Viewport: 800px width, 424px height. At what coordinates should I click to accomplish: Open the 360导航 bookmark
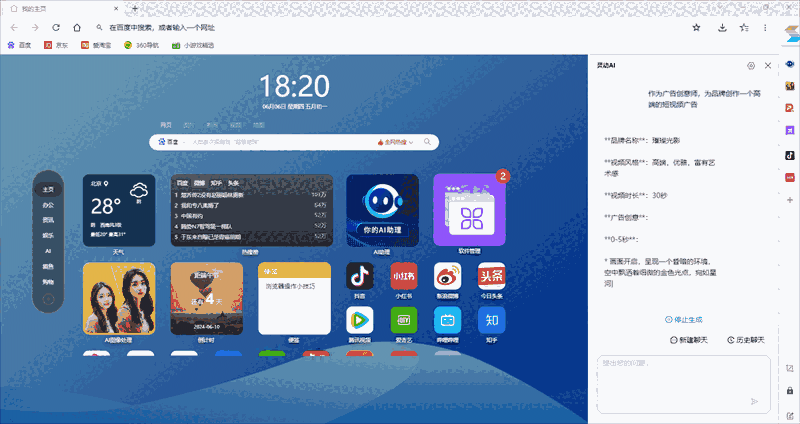point(141,45)
